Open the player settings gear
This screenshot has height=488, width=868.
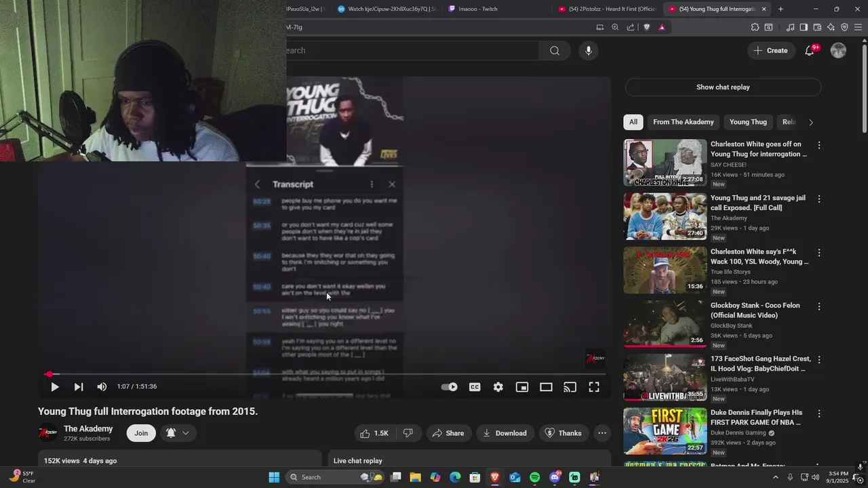tap(498, 387)
